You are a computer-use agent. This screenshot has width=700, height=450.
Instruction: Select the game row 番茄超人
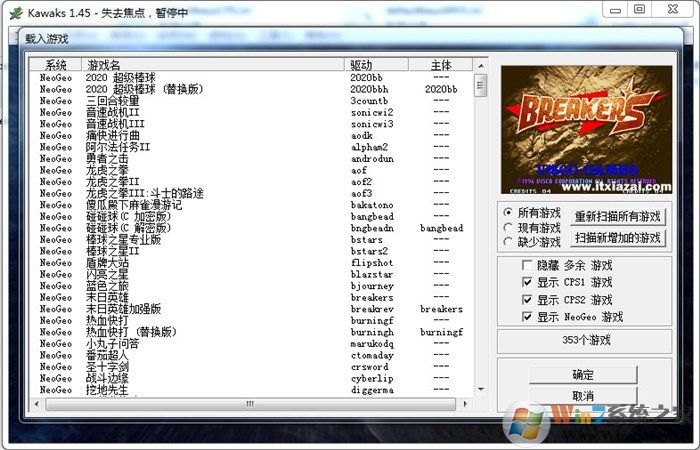point(250,356)
